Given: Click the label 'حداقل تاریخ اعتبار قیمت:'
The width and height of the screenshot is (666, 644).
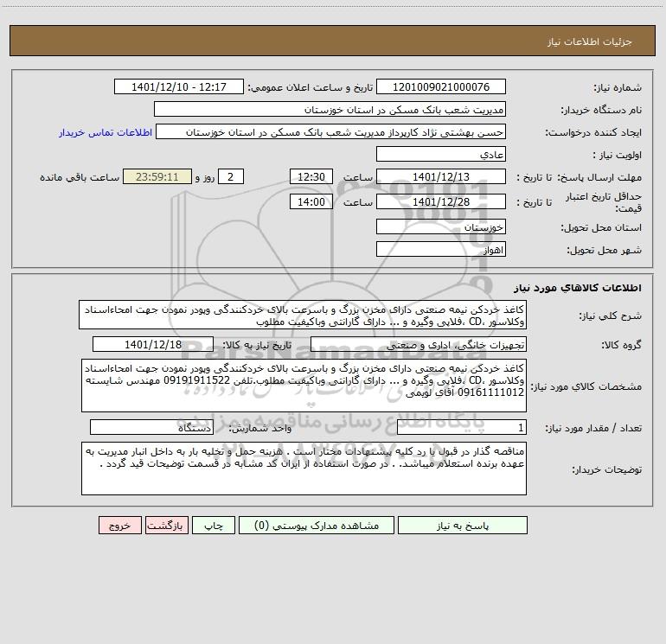Looking at the screenshot, I should coord(604,202).
